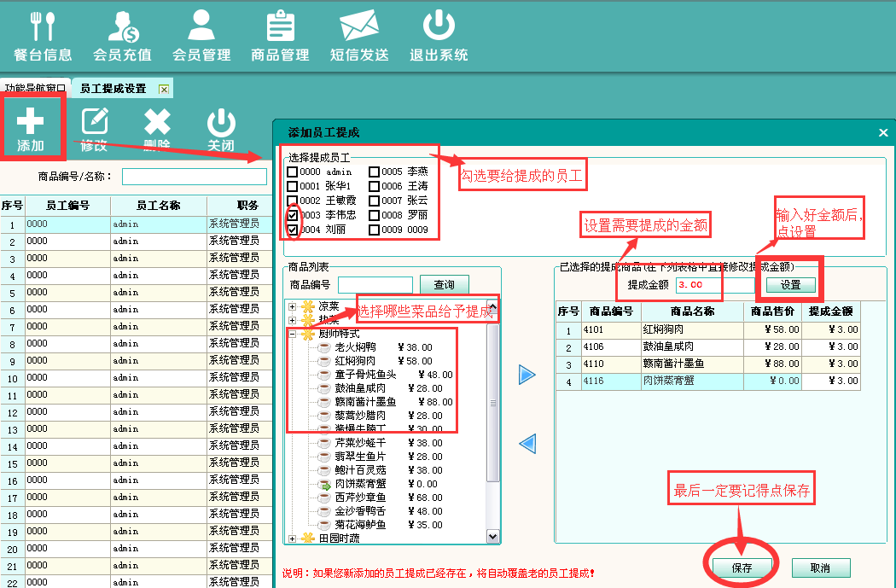Click the 修改 edit icon
The image size is (896, 588).
coord(94,128)
